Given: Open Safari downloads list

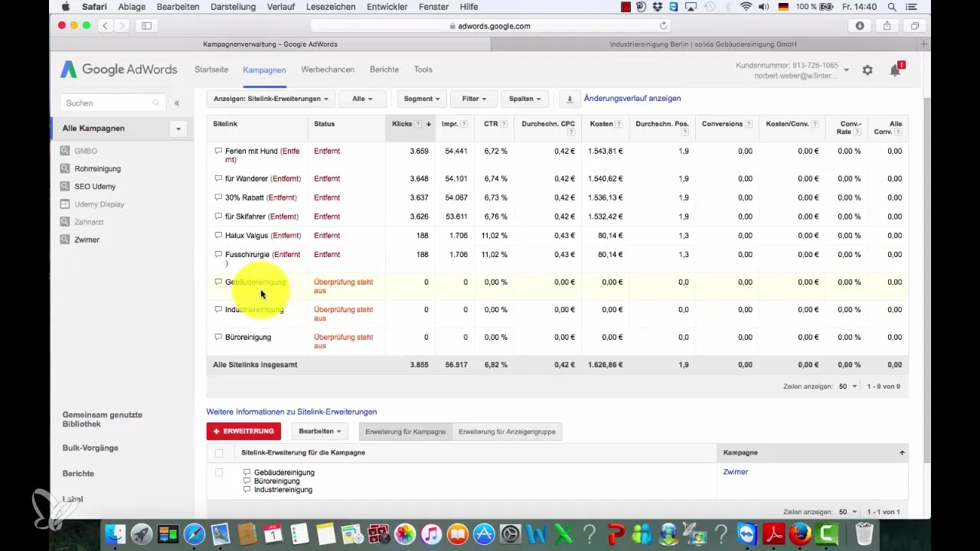Looking at the screenshot, I should coord(860,26).
